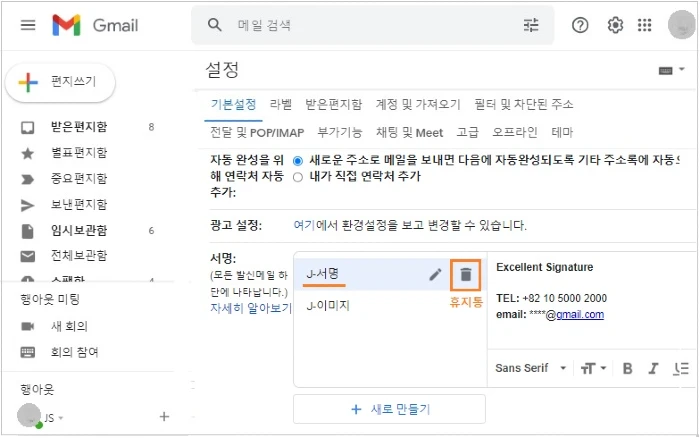700x438 pixels.
Task: Open the account profile avatar
Action: coord(681,25)
